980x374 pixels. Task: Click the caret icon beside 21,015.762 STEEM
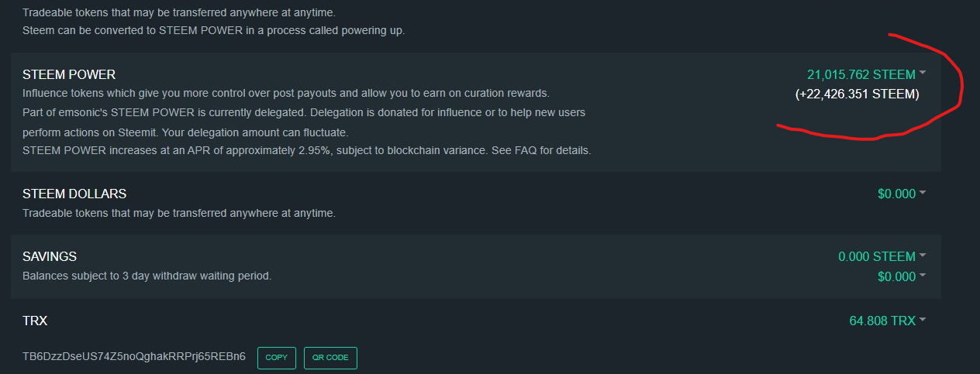pos(923,74)
